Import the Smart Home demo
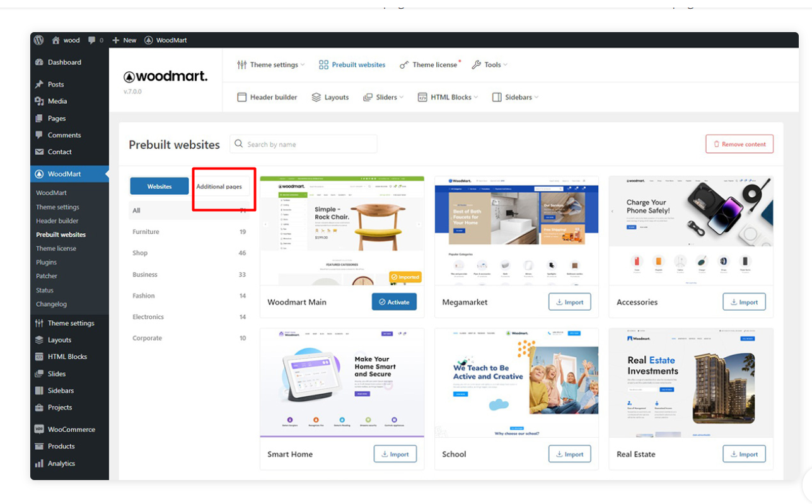812x504 pixels. [x=395, y=454]
